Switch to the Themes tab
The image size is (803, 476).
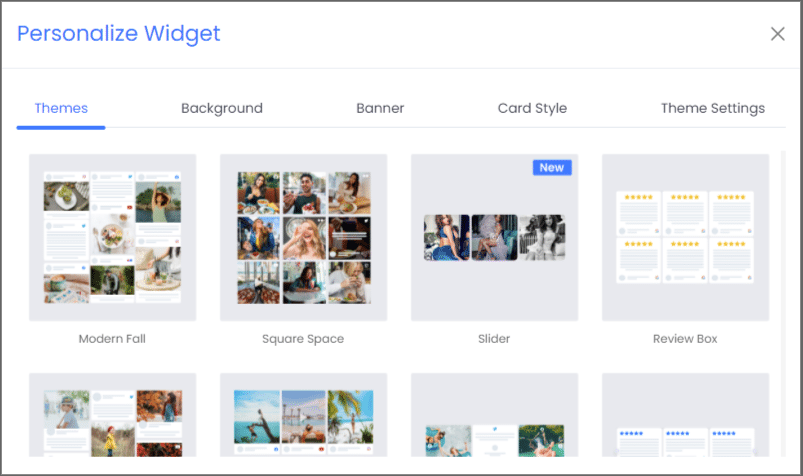click(61, 109)
